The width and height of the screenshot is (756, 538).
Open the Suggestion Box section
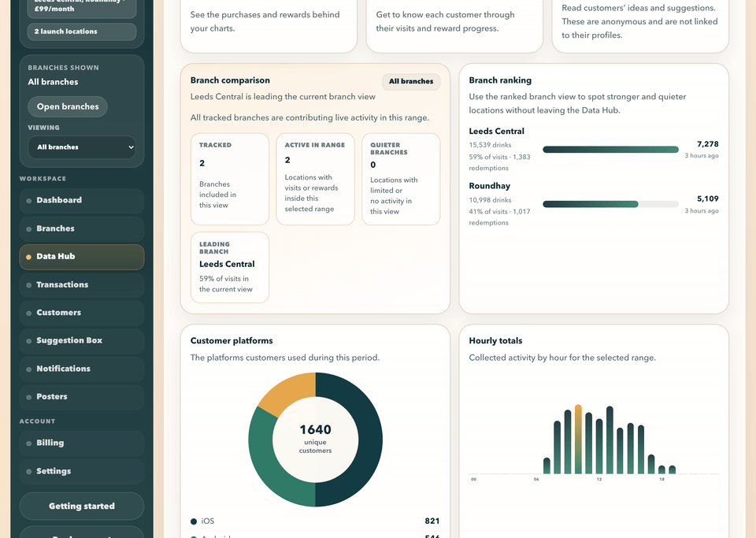(x=81, y=341)
